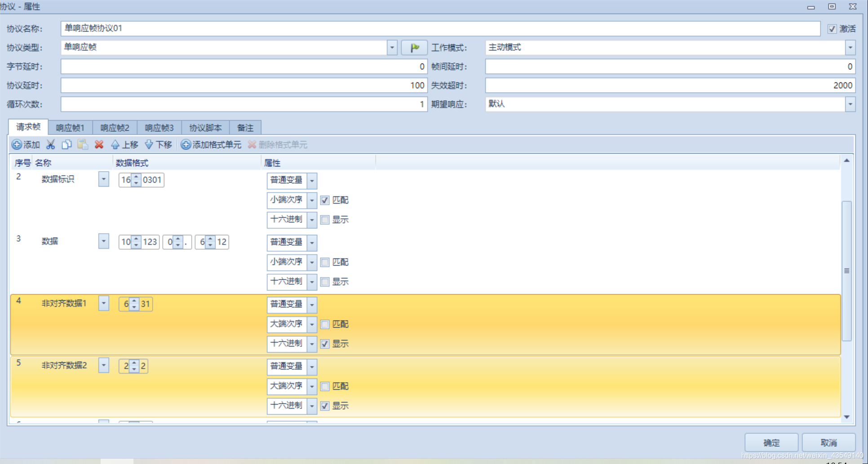Expand name dropdown for 非对齐数据1
This screenshot has height=464, width=868.
click(x=104, y=303)
